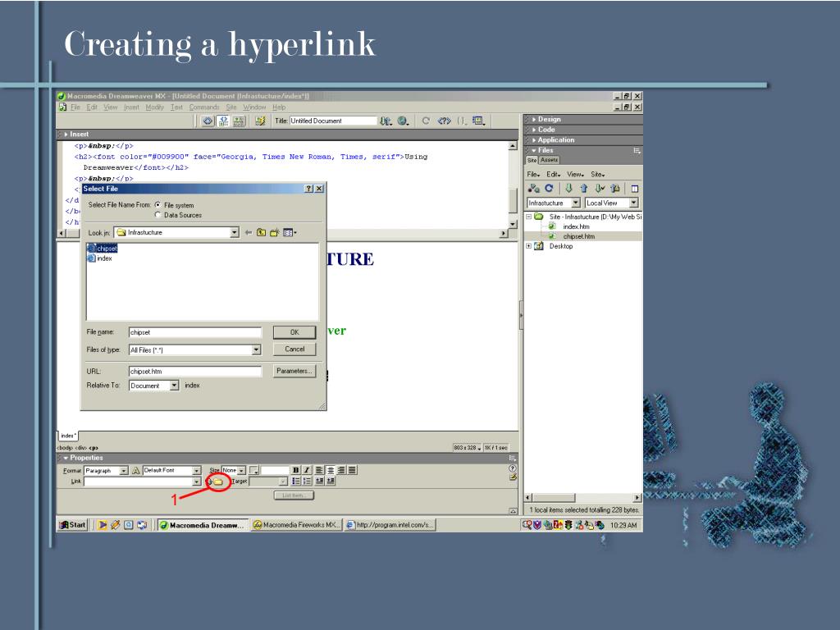The height and width of the screenshot is (630, 840).
Task: Click the View Options toolbar icon
Action: (478, 121)
